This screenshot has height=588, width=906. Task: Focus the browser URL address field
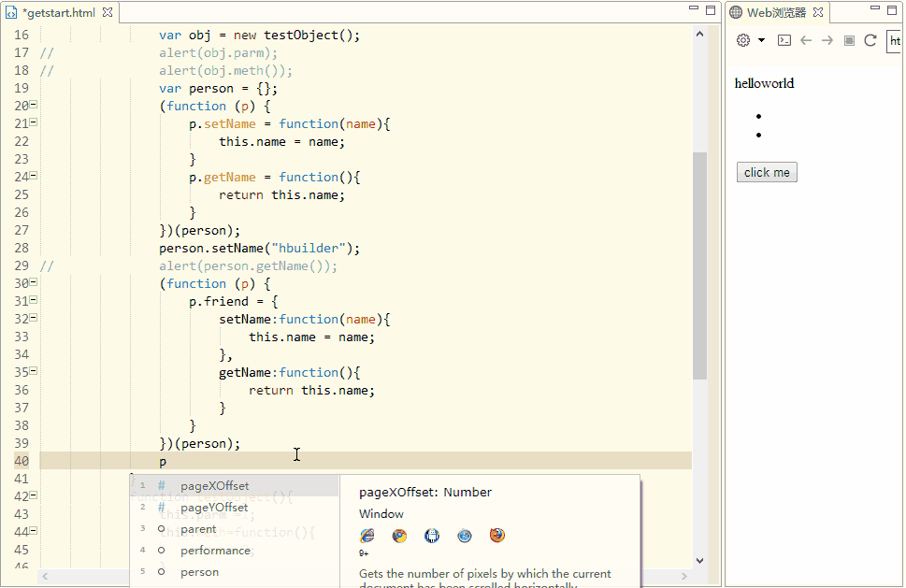895,41
